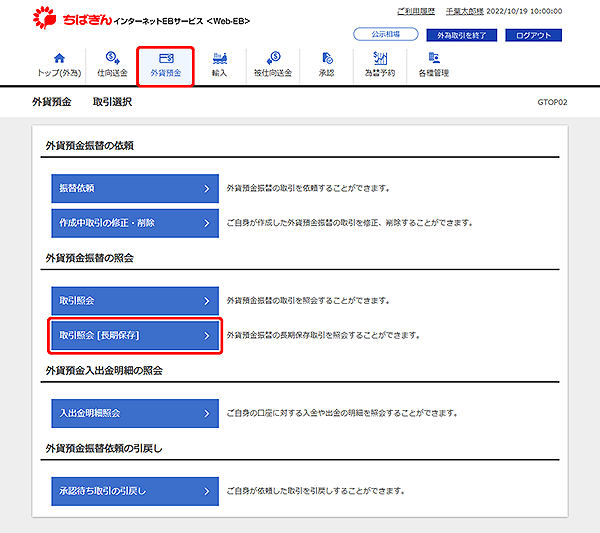Screen dimensions: 600x533
Task: Click the 為替予約 chart icon
Action: pyautogui.click(x=380, y=58)
